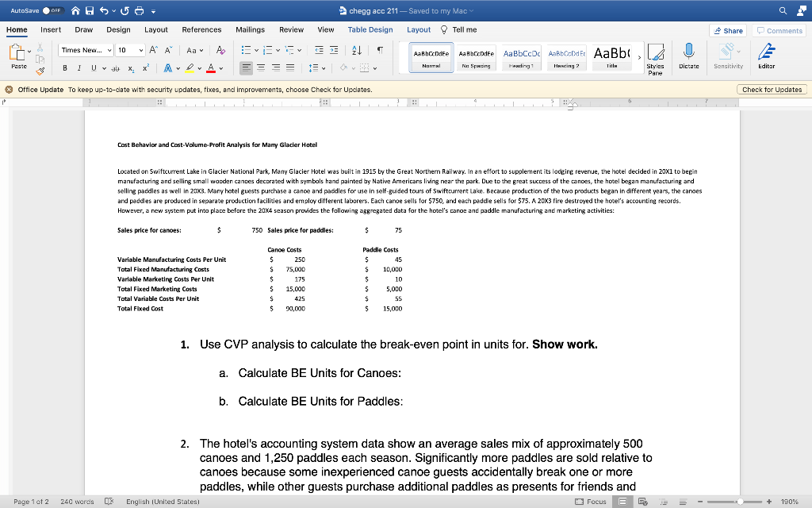Center the text alignment
812x508 pixels.
click(261, 67)
